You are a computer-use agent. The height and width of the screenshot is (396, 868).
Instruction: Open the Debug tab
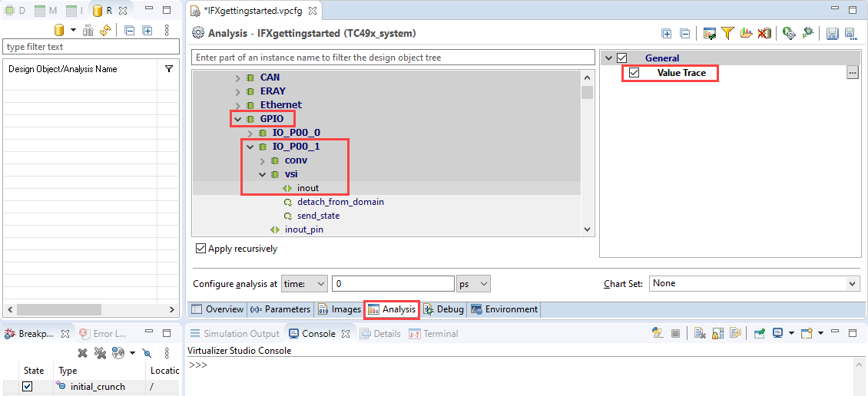[443, 309]
